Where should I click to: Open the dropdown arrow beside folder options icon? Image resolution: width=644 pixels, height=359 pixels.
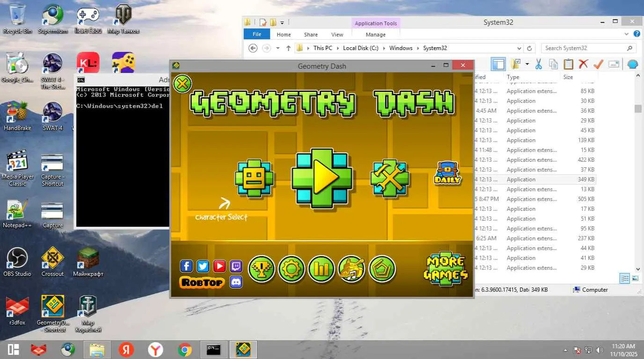(527, 65)
